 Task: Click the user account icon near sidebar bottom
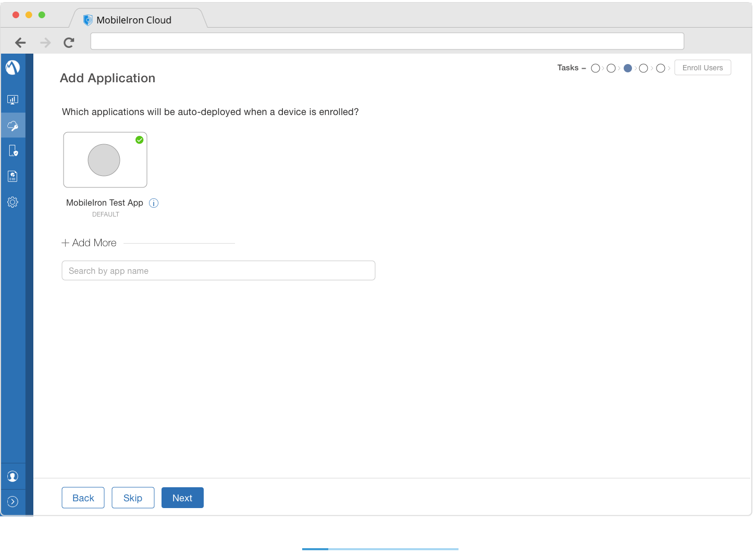pyautogui.click(x=13, y=475)
